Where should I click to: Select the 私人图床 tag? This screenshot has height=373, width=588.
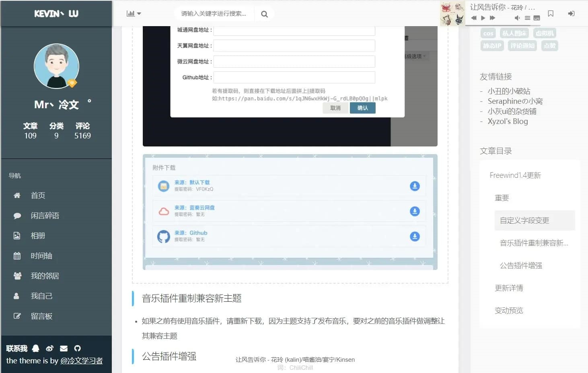click(x=514, y=33)
